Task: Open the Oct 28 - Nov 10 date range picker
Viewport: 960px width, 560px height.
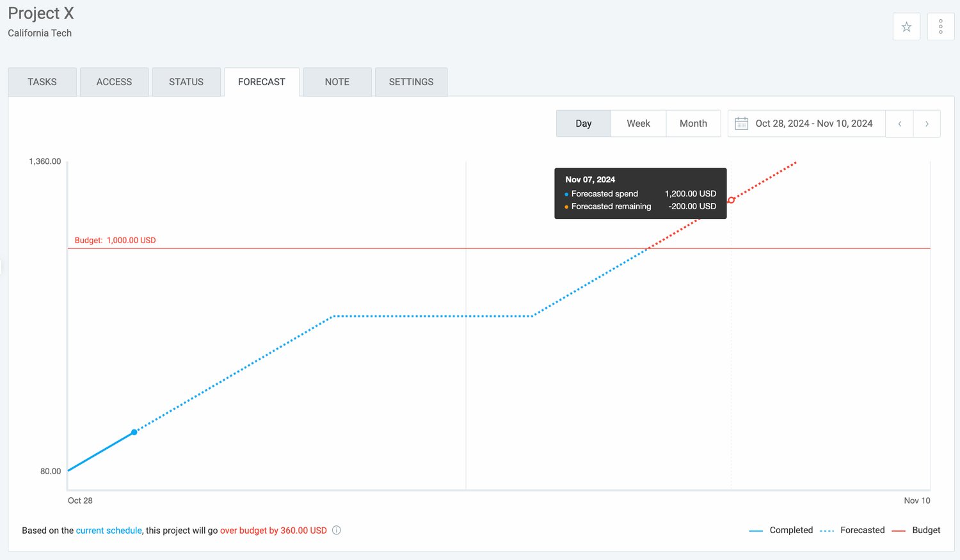Action: pos(806,124)
